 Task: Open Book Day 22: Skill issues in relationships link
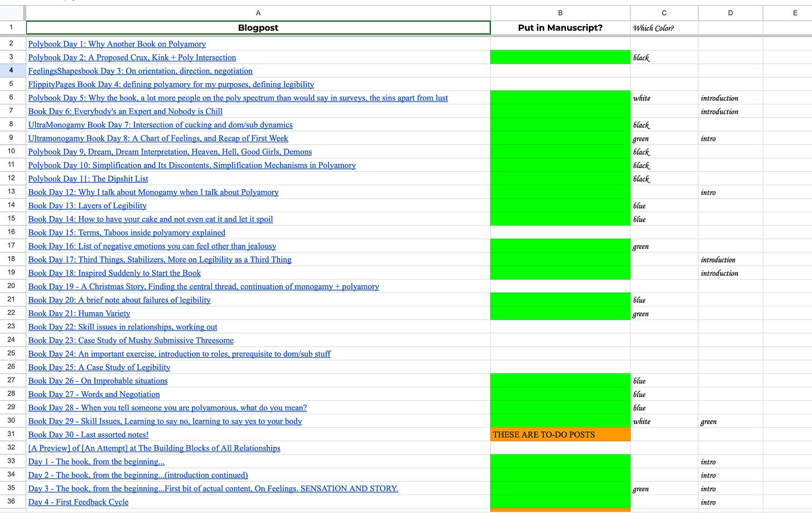pos(123,327)
